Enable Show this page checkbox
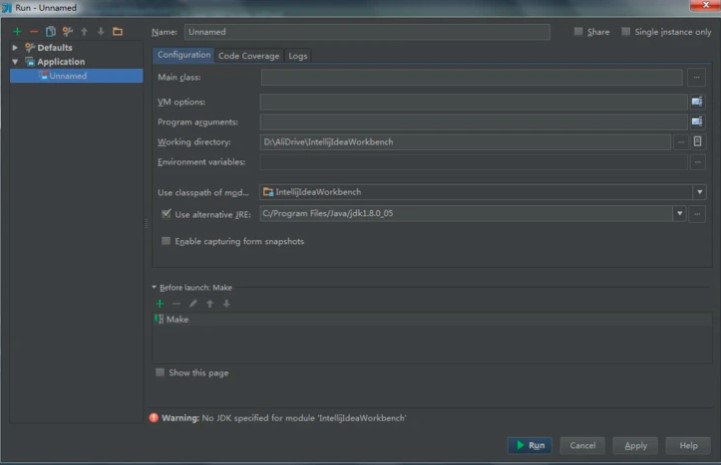The height and width of the screenshot is (465, 721). pyautogui.click(x=160, y=373)
